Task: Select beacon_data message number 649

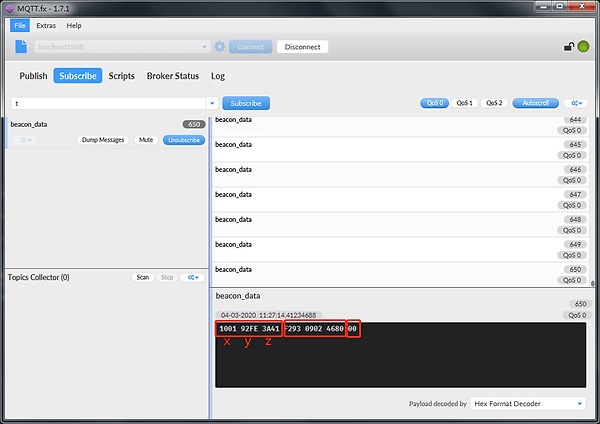Action: [401, 250]
